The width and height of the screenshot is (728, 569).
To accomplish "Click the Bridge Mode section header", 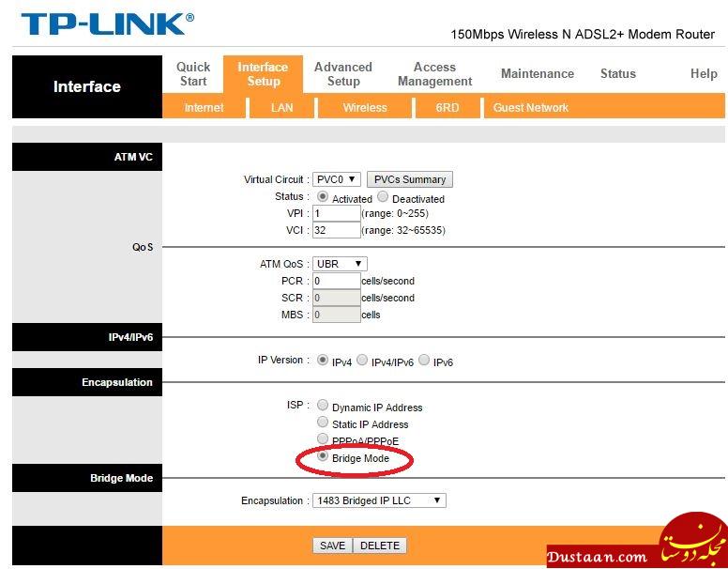I will 87,478.
